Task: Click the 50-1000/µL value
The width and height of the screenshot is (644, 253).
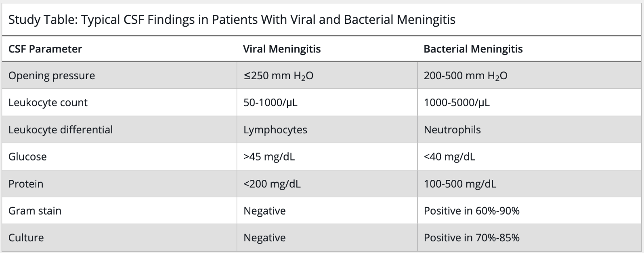Action: [270, 103]
